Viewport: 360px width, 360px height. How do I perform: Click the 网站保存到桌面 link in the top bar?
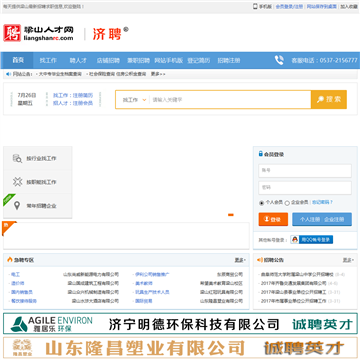322,6
